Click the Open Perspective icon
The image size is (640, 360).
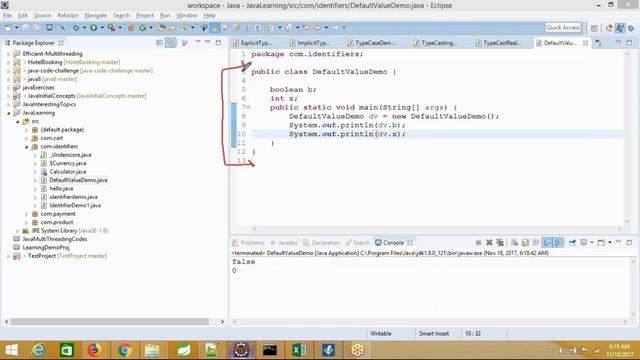coord(594,28)
